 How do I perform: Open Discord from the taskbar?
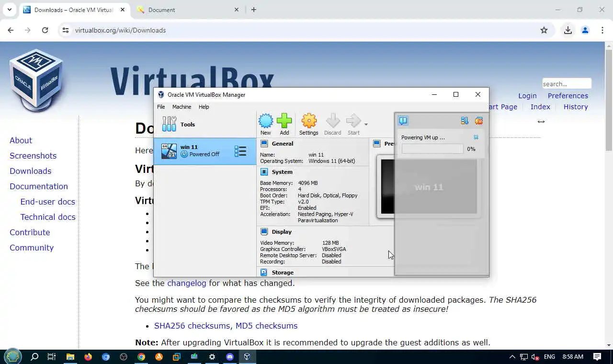(230, 357)
